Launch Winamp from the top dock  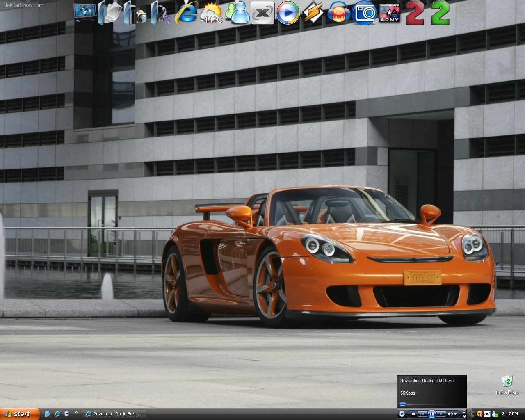313,13
